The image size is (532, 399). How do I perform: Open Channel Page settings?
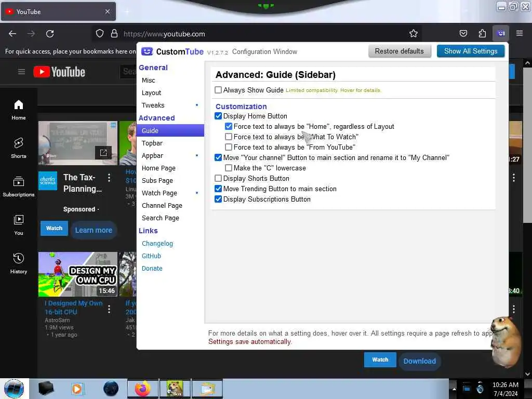(x=170, y=206)
